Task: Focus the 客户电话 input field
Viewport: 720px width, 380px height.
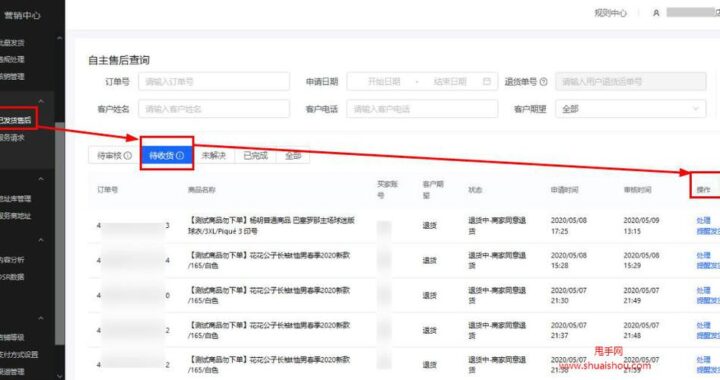Action: point(422,109)
